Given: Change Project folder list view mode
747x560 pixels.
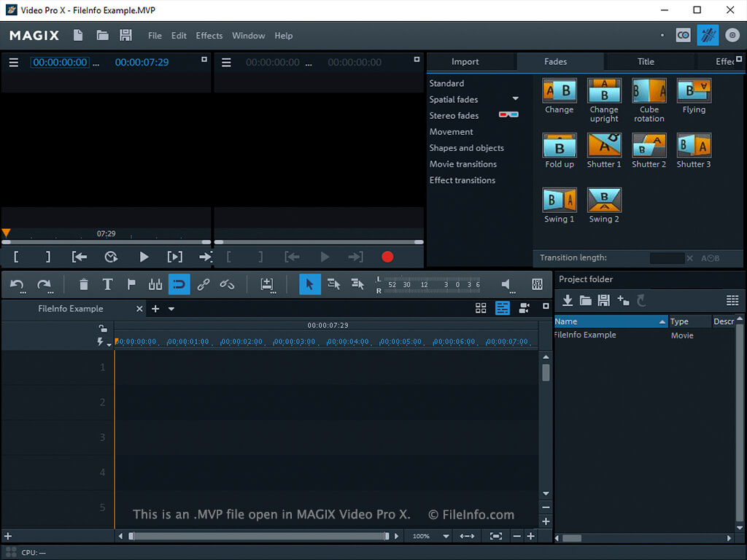Looking at the screenshot, I should [732, 300].
